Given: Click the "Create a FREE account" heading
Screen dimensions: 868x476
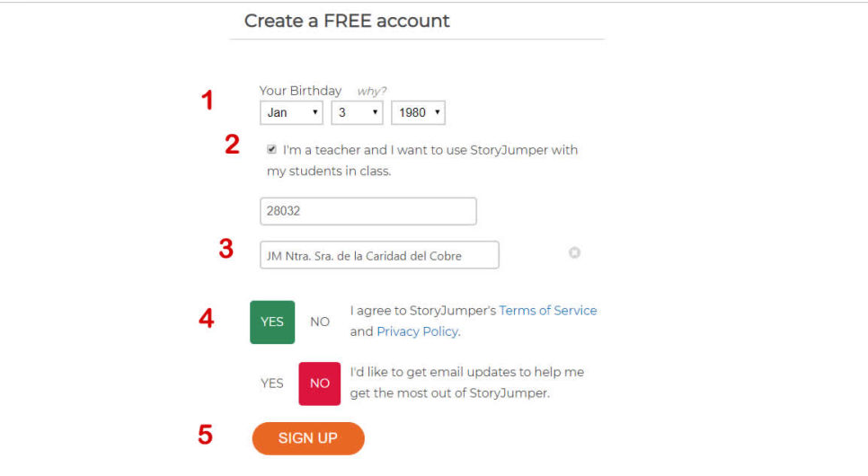Looking at the screenshot, I should (347, 21).
